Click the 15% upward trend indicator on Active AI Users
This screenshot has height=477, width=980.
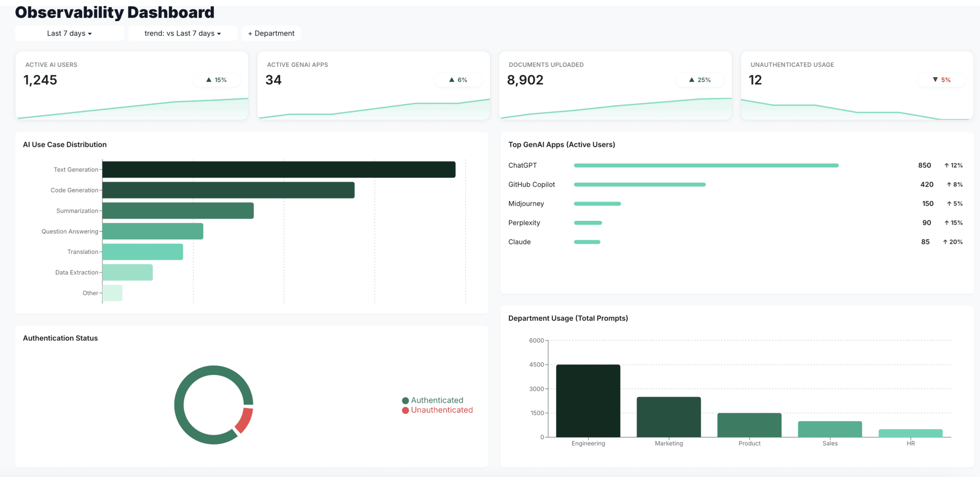(x=216, y=80)
